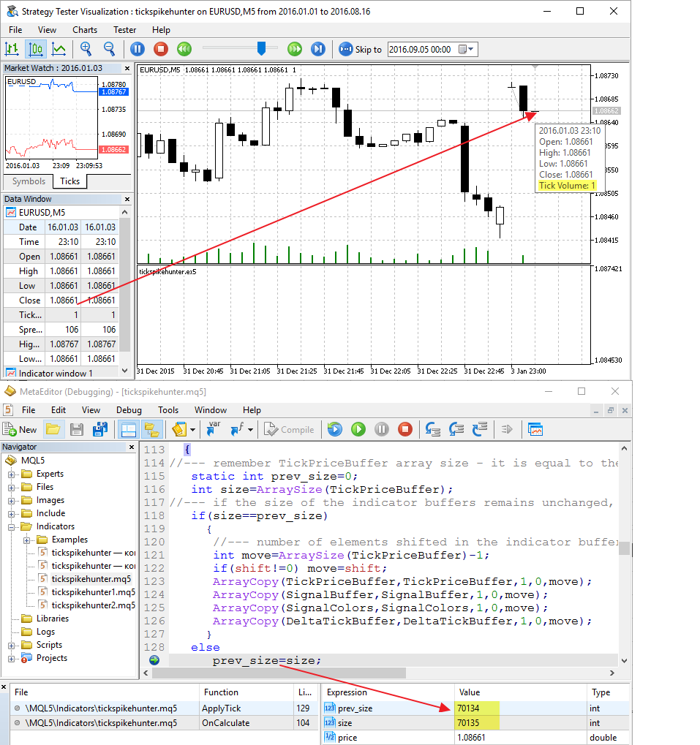
Task: Collapse the Indicators folder in Navigator
Action: (12, 527)
